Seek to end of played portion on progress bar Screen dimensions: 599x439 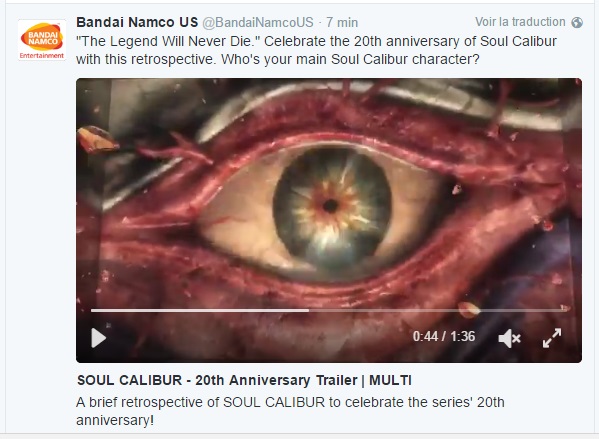tap(308, 310)
